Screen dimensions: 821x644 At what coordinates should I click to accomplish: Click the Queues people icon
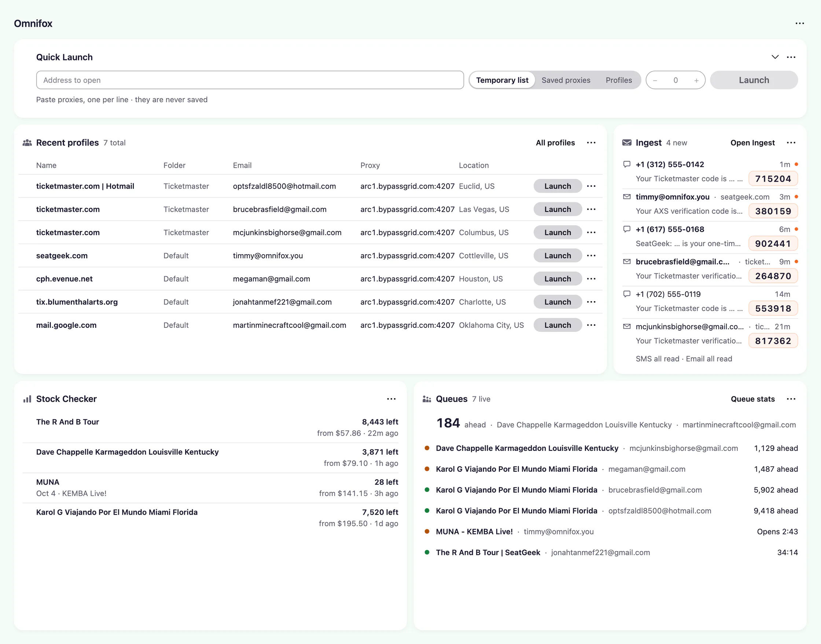click(x=427, y=399)
